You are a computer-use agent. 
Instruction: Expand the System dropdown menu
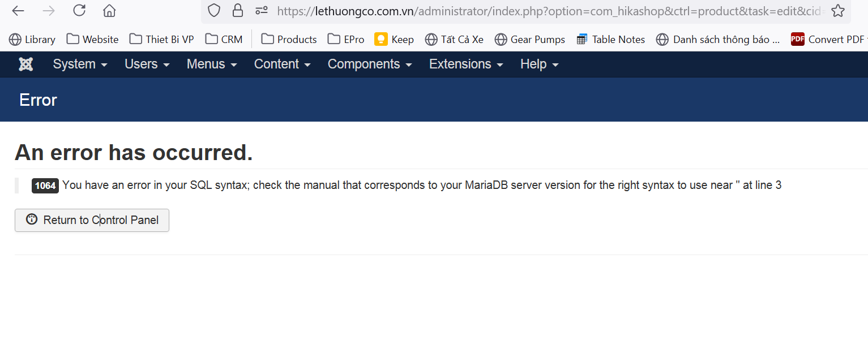[80, 64]
